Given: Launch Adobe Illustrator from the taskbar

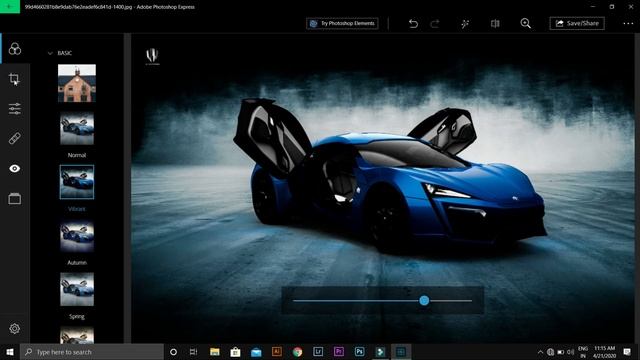Looking at the screenshot, I should (x=277, y=351).
